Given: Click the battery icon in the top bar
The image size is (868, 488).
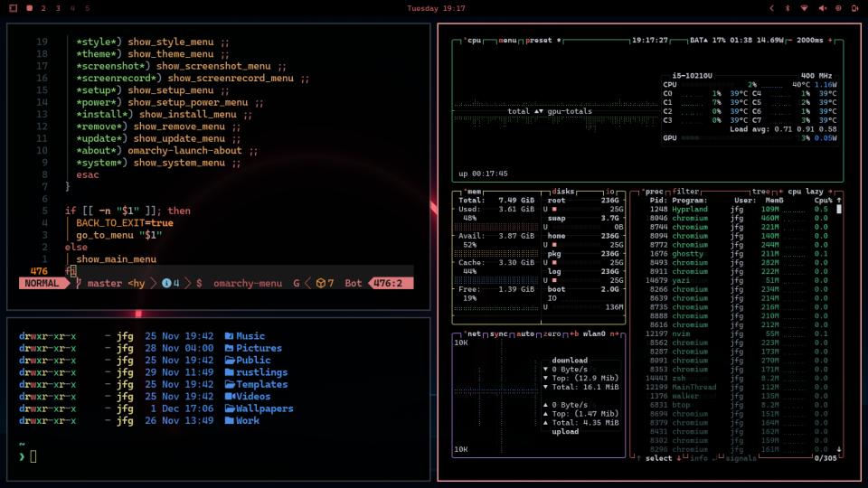Looking at the screenshot, I should click(854, 8).
